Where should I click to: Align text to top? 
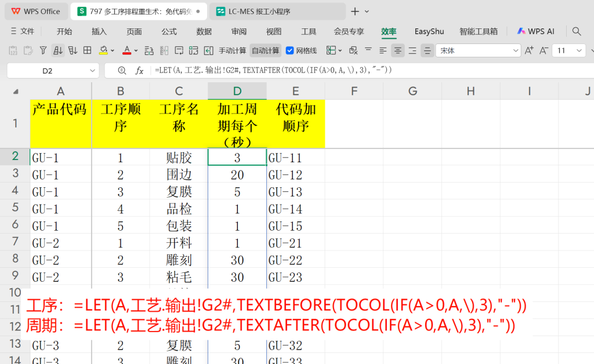coord(368,50)
